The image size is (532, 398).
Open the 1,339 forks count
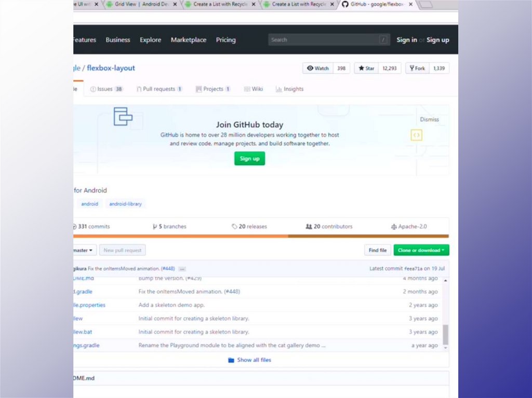439,68
